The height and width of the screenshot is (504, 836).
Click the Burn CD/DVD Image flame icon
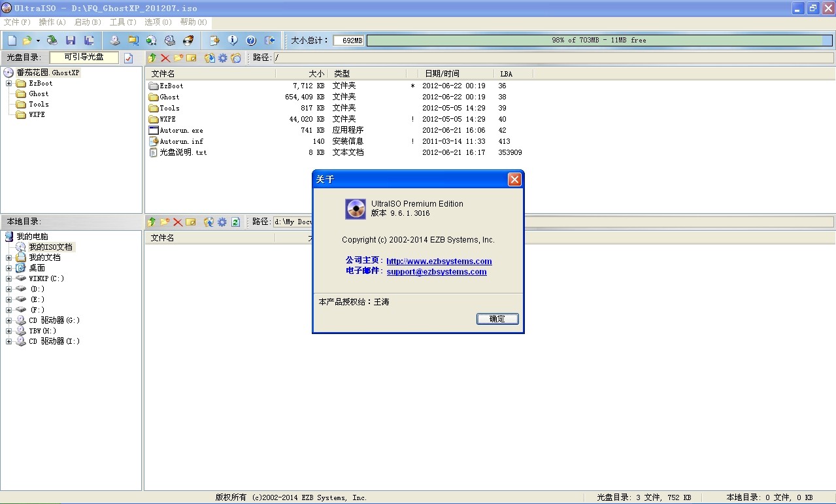pyautogui.click(x=188, y=41)
